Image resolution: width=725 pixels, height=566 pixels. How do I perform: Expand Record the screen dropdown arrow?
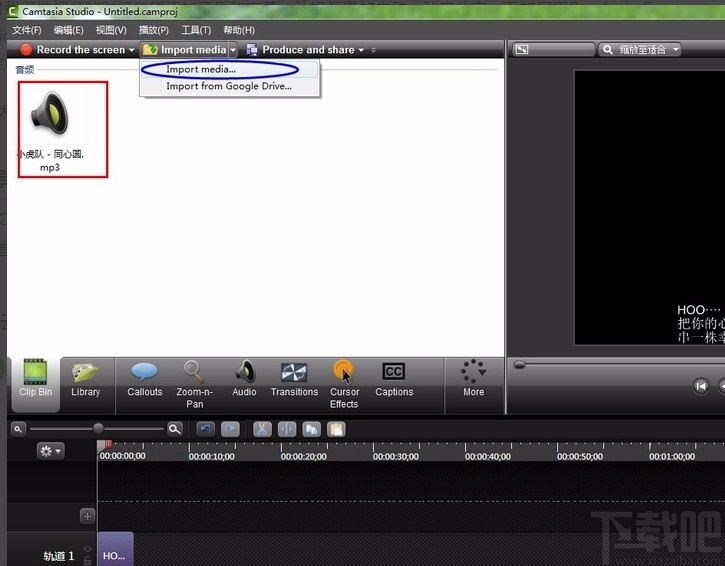click(132, 49)
